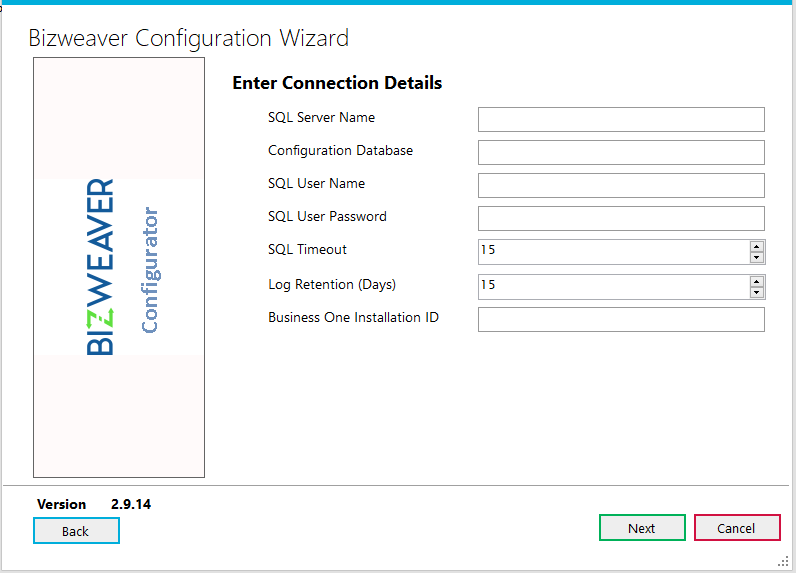Click the SQL User Password label
796x573 pixels.
(x=327, y=216)
